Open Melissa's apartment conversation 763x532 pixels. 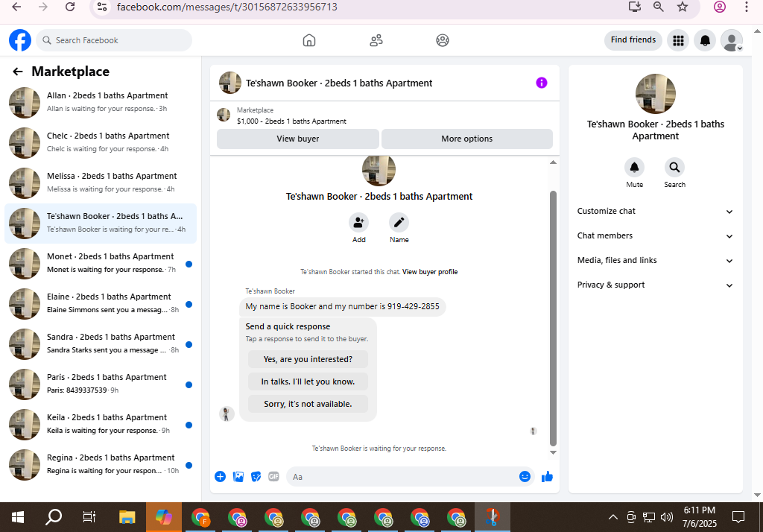point(101,183)
